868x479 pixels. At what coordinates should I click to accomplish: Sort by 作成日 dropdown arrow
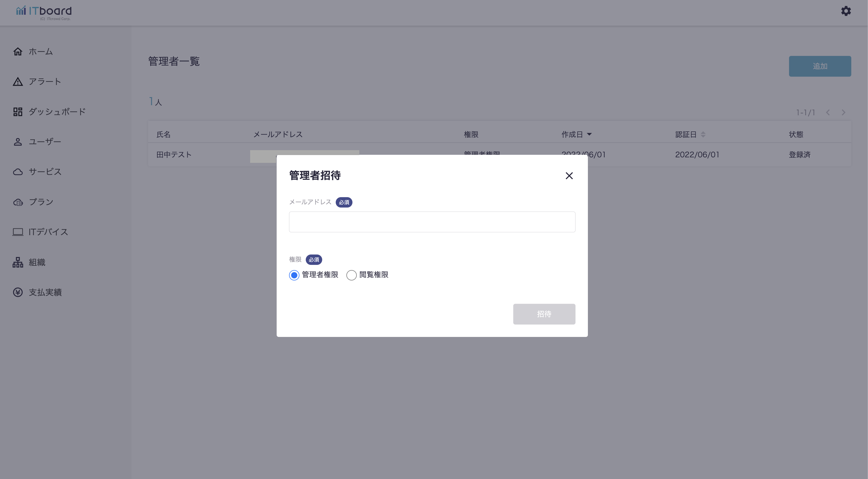(x=589, y=135)
